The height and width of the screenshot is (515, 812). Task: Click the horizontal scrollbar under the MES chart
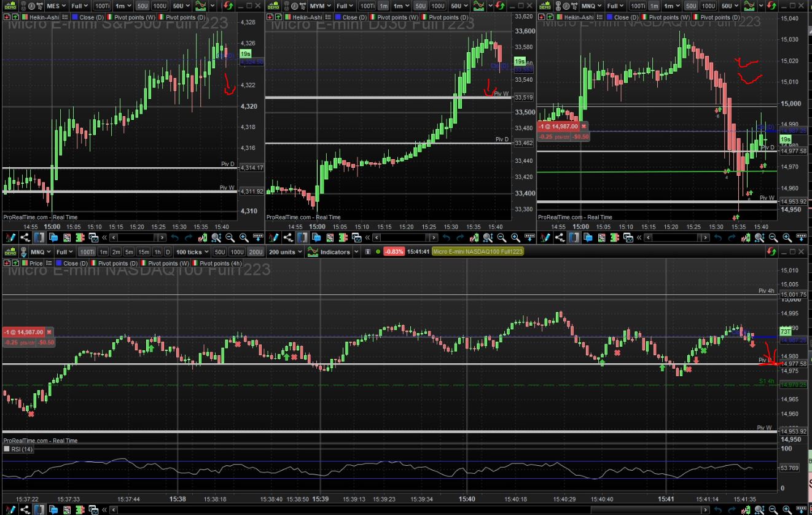coord(138,237)
